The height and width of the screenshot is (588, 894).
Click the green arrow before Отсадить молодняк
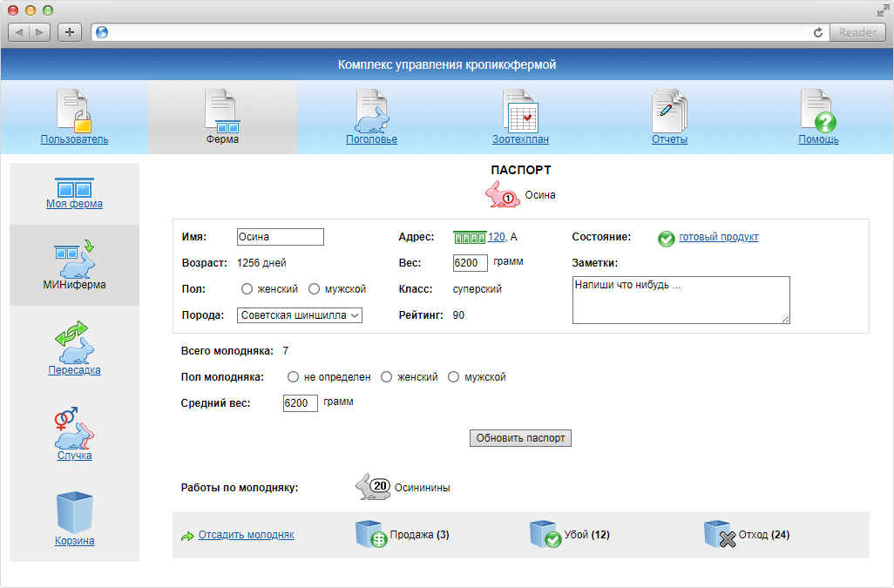pyautogui.click(x=187, y=536)
